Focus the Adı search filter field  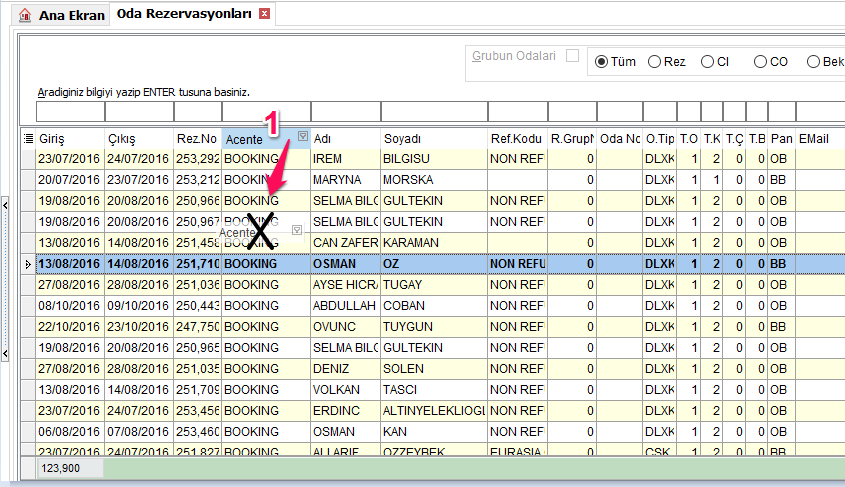[346, 112]
